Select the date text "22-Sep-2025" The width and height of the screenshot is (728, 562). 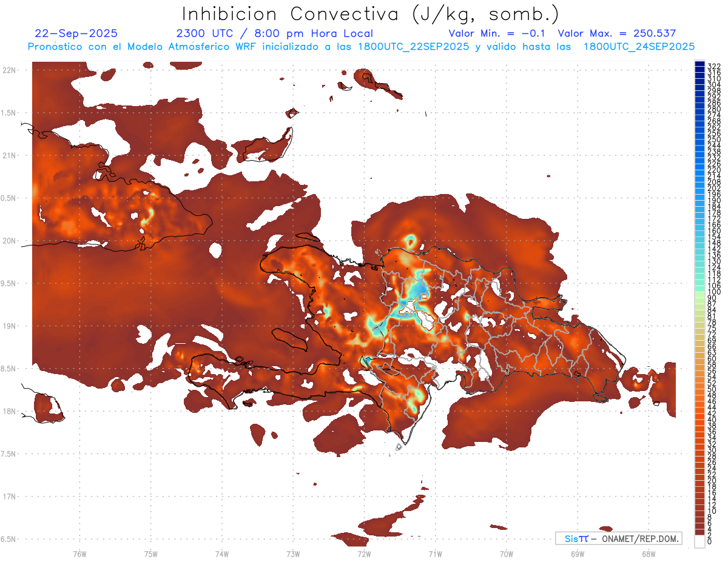pyautogui.click(x=76, y=33)
